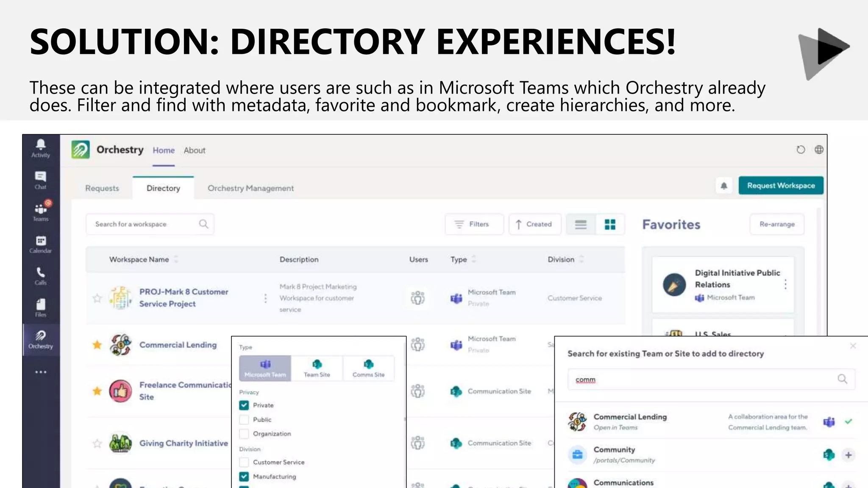This screenshot has height=488, width=868.
Task: Open Giving Charity Initiative link
Action: point(184,443)
